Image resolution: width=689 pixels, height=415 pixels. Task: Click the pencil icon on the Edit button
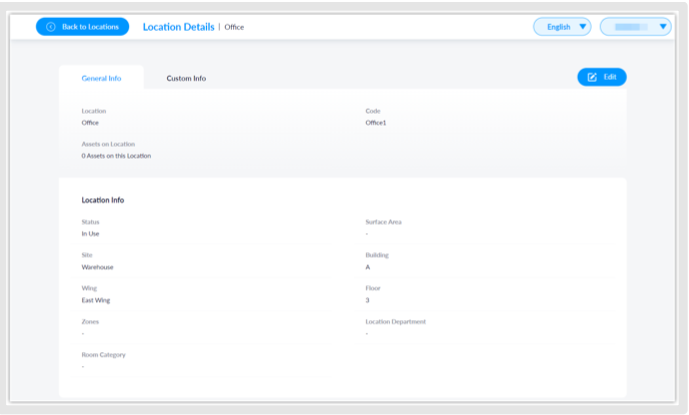pos(592,77)
